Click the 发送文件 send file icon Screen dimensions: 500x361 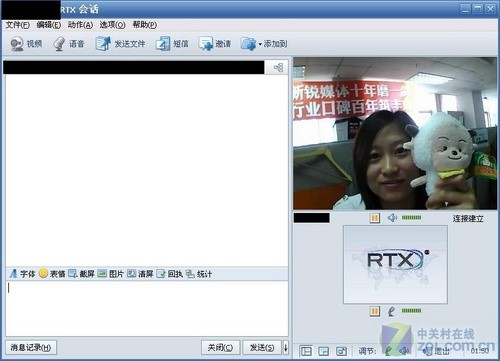coord(103,44)
